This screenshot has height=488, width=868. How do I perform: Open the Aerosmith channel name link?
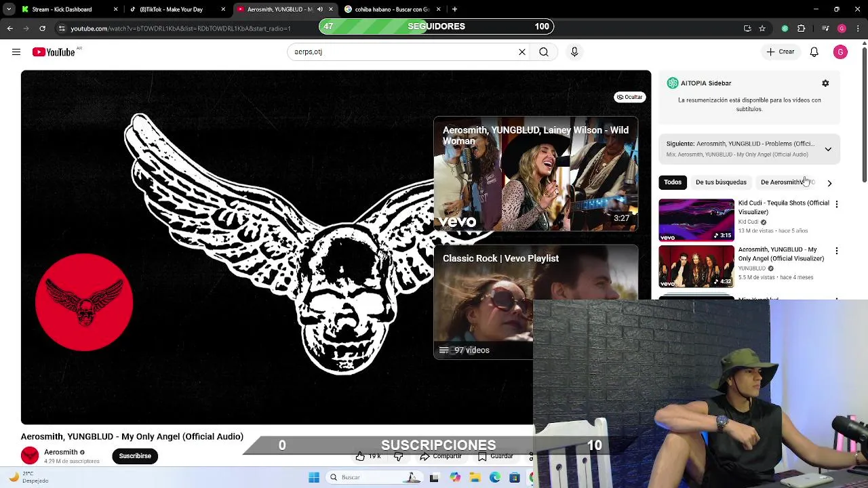[x=61, y=452]
